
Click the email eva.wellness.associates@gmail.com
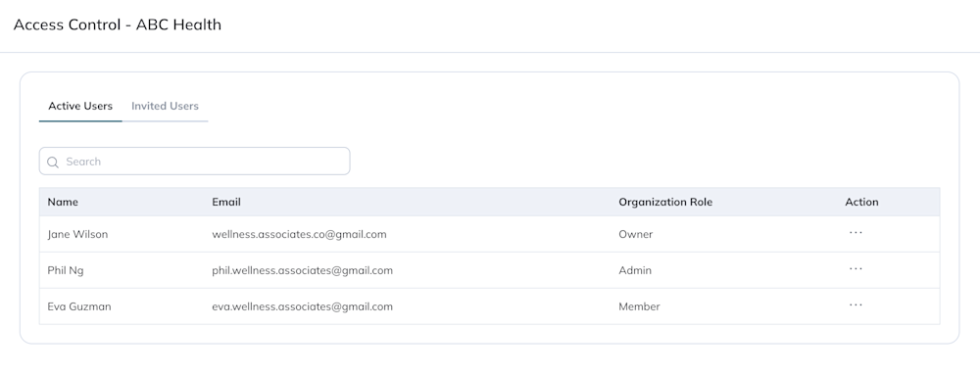pyautogui.click(x=303, y=306)
